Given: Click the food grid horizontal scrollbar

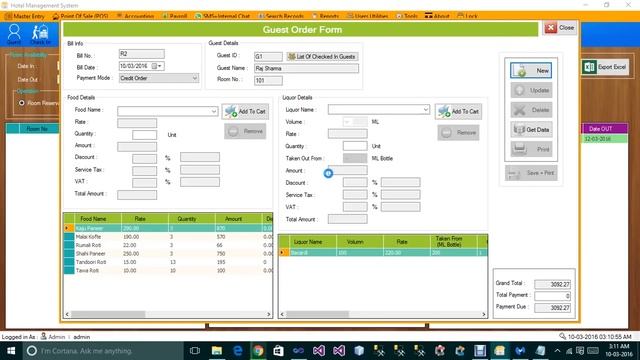Looking at the screenshot, I should (x=108, y=314).
